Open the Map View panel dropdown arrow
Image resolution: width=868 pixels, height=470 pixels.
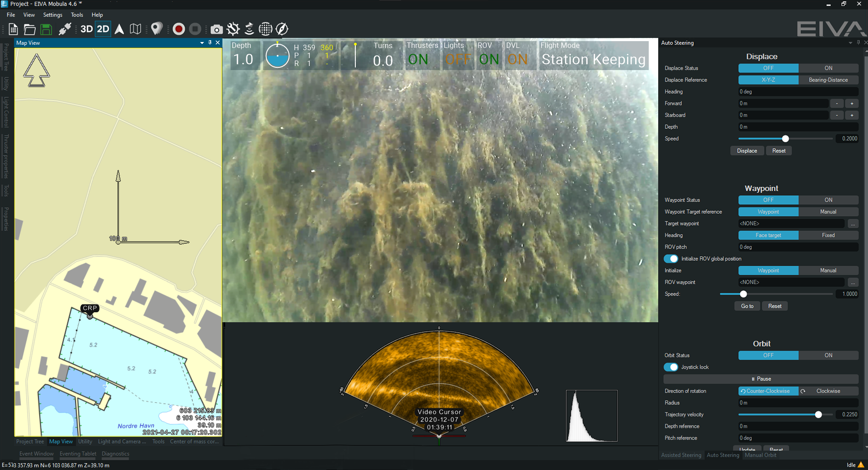202,43
